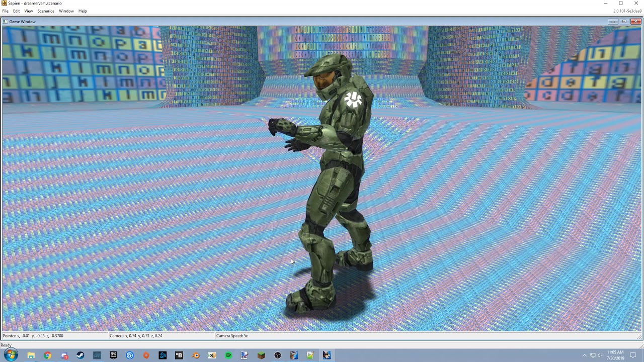This screenshot has height=362, width=644.
Task: Click the Camera Speed 5x status text
Action: (232, 336)
